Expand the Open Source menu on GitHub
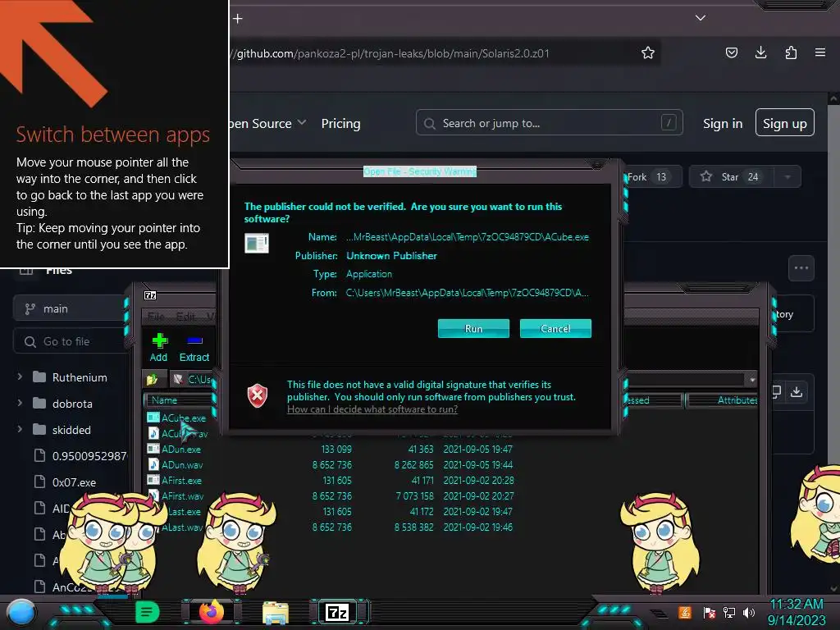 point(267,124)
